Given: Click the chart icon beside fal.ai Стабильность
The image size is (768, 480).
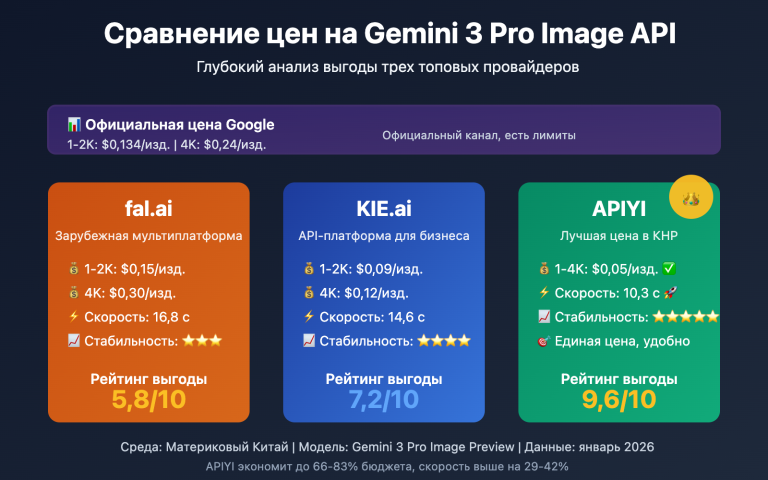Looking at the screenshot, I should [x=73, y=340].
